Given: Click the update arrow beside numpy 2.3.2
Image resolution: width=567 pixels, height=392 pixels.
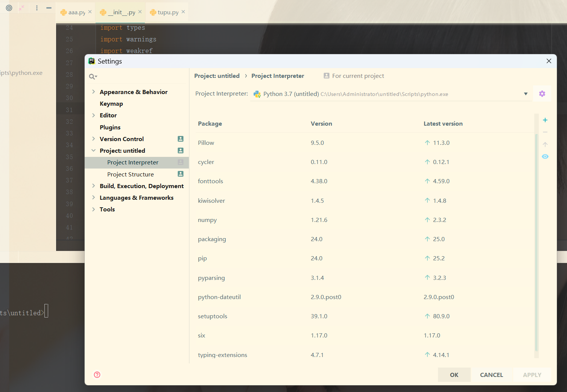Looking at the screenshot, I should point(427,220).
